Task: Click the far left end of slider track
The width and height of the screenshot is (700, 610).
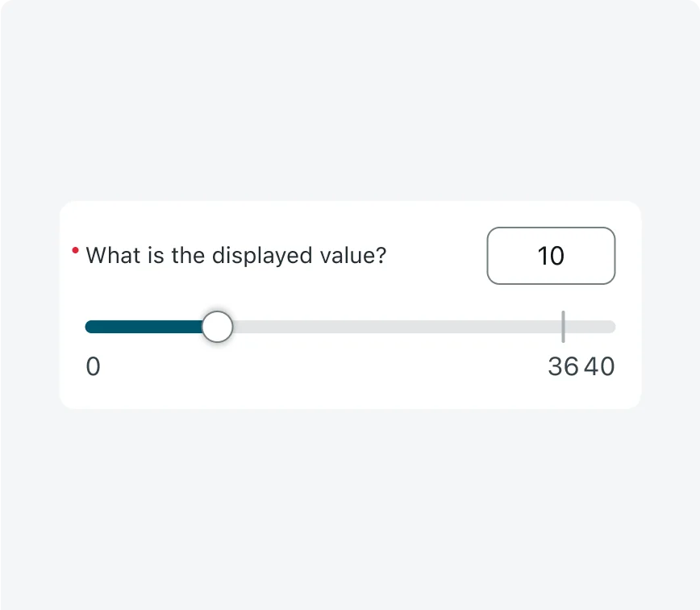Action: (x=88, y=327)
